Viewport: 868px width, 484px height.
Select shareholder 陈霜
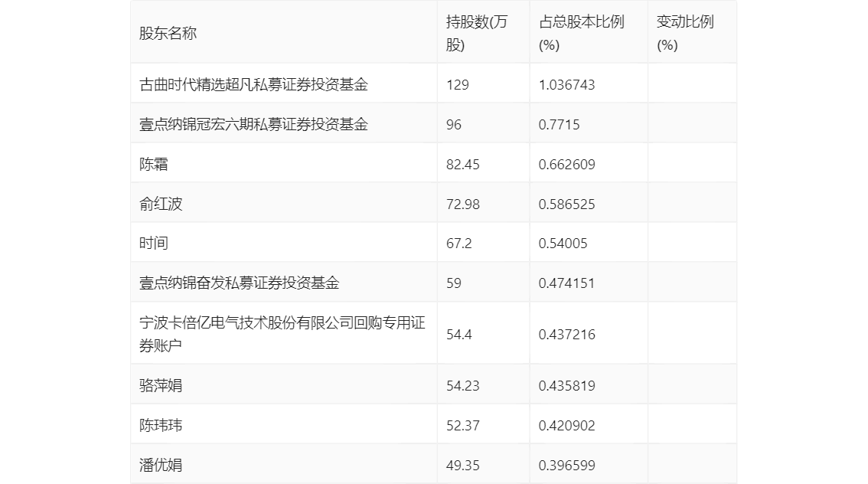tap(153, 164)
